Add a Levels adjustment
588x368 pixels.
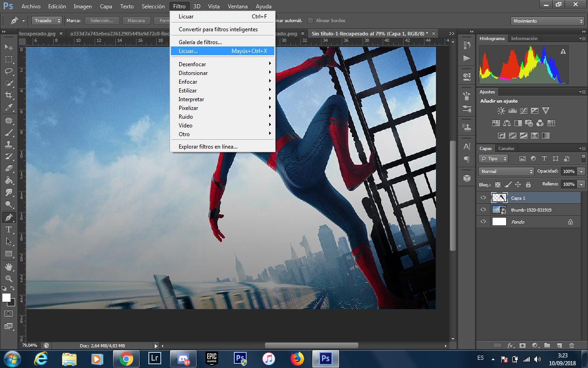512,110
